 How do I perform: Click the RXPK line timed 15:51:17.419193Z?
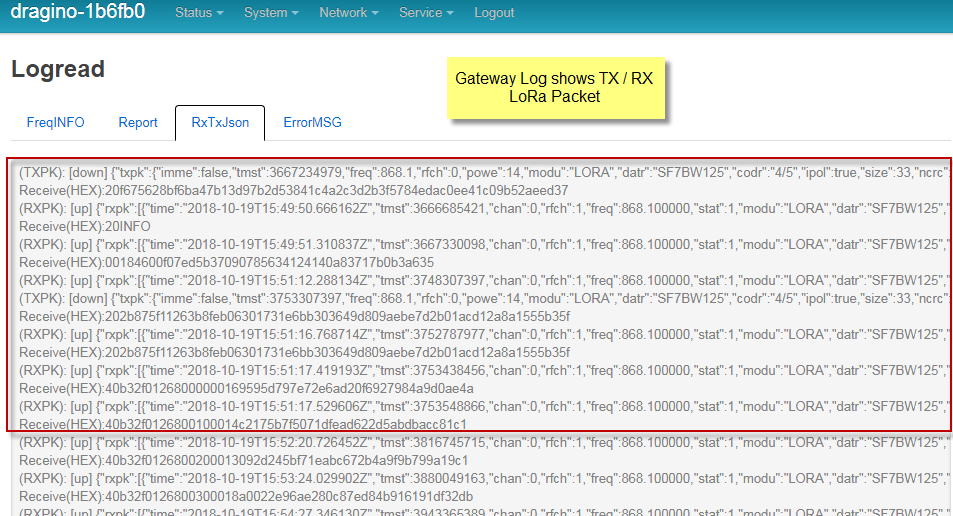(x=484, y=371)
